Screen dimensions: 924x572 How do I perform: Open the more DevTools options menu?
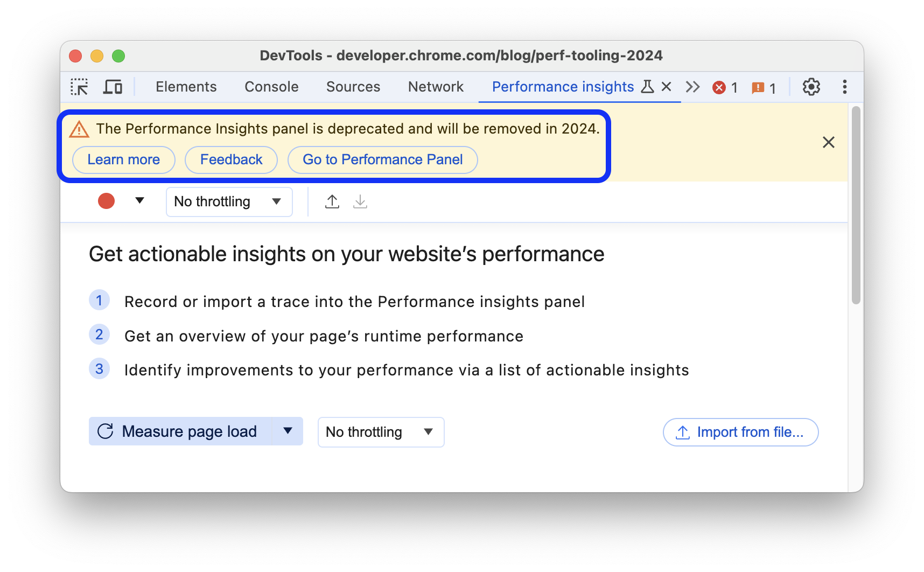pos(844,87)
